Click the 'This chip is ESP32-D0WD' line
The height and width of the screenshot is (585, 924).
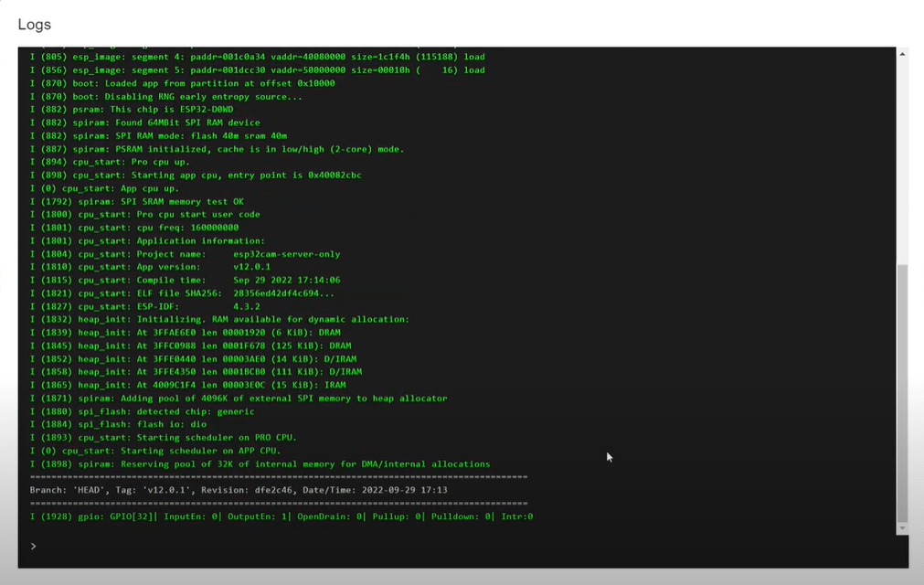tap(132, 109)
